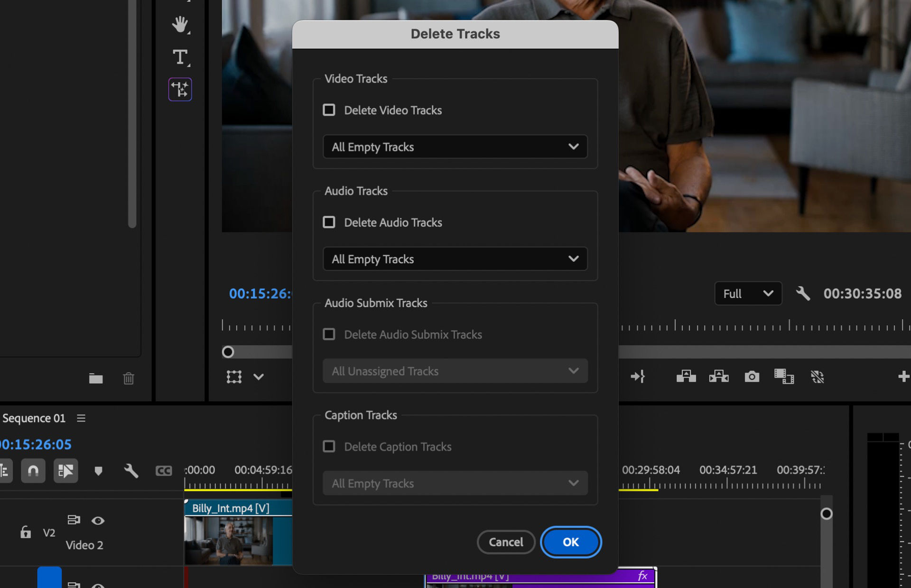Screen dimensions: 911x588
Task: Select the Type tool
Action: (x=180, y=57)
